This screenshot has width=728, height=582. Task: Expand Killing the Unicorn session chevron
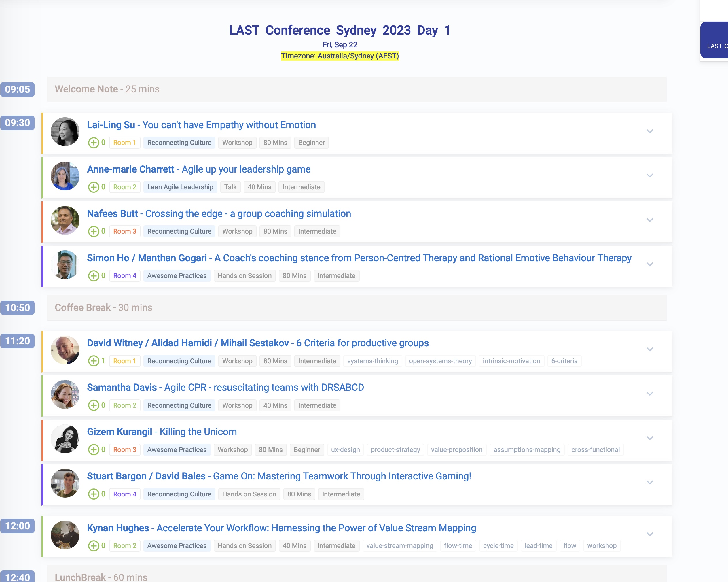pyautogui.click(x=650, y=438)
